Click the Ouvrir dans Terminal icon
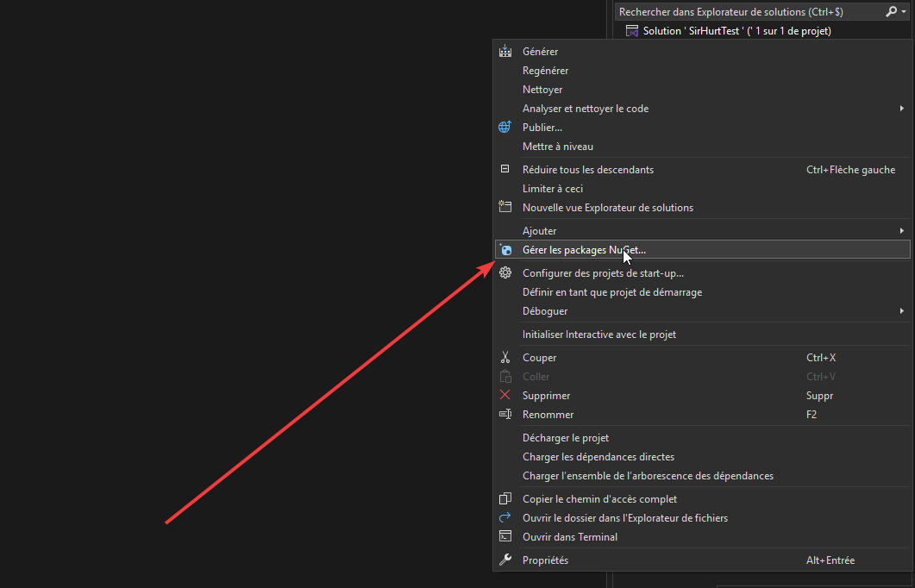Screen dimensions: 915x588 [x=505, y=536]
